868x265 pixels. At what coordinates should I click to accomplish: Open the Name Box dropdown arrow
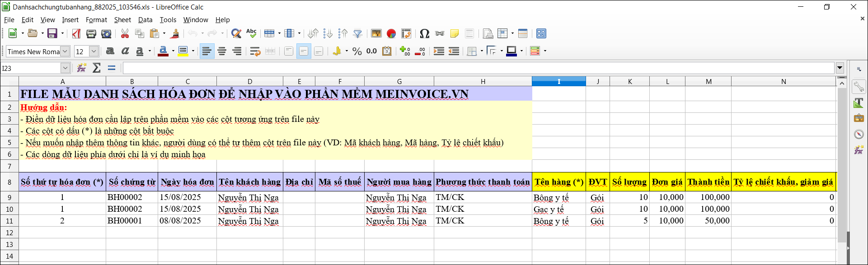coord(65,68)
